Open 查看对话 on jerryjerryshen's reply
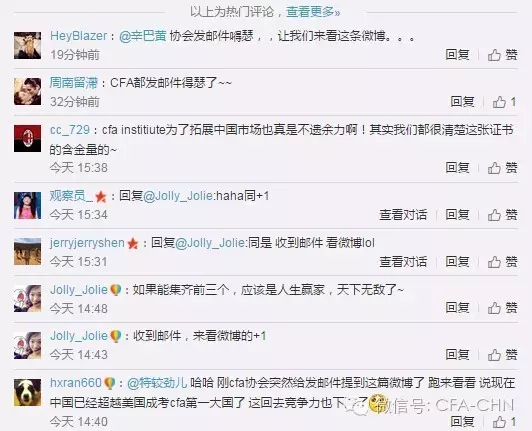 pyautogui.click(x=403, y=262)
